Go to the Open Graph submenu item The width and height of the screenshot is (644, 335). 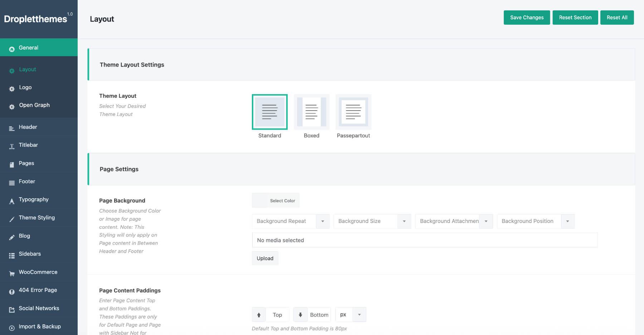pyautogui.click(x=34, y=105)
